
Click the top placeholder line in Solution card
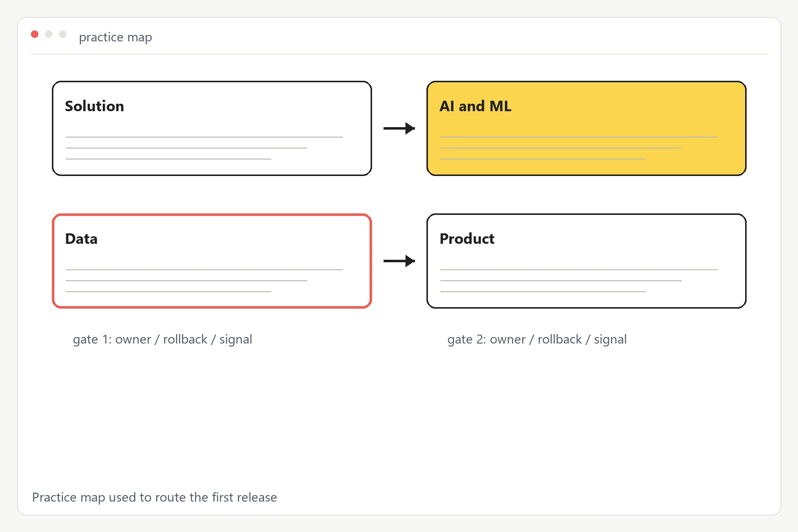tap(204, 137)
